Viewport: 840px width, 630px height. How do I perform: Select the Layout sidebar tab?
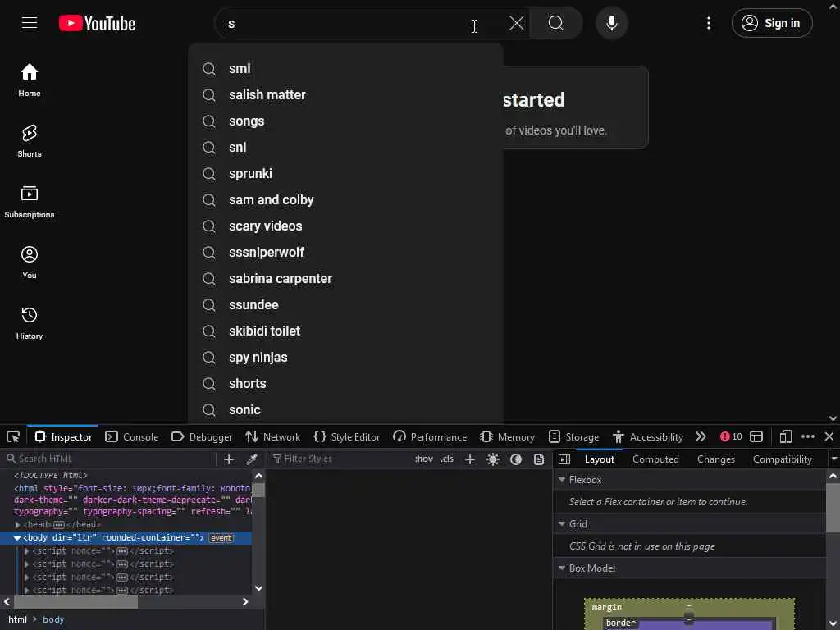coord(600,459)
